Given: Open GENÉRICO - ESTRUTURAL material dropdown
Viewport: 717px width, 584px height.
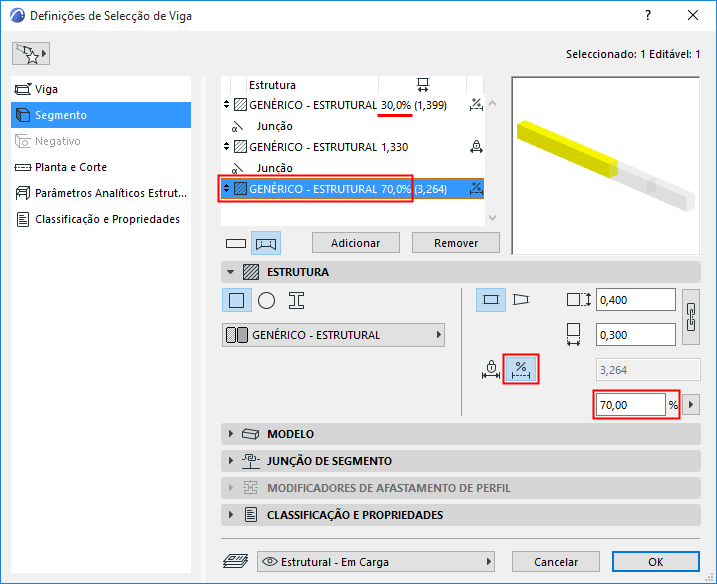Looking at the screenshot, I should 333,335.
